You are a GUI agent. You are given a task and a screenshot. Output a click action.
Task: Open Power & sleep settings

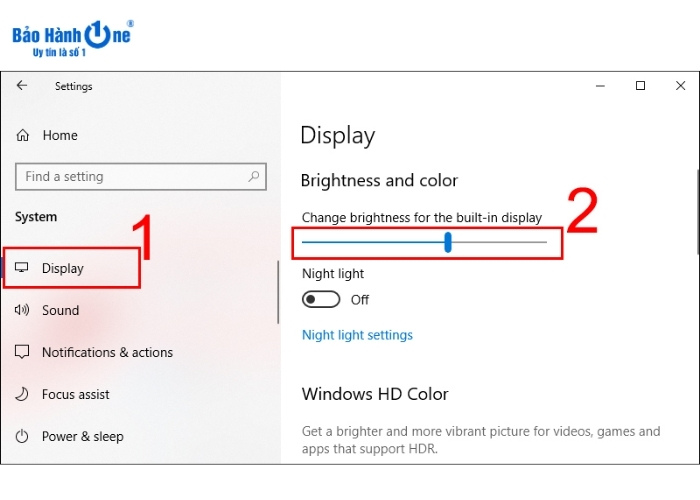tap(83, 436)
